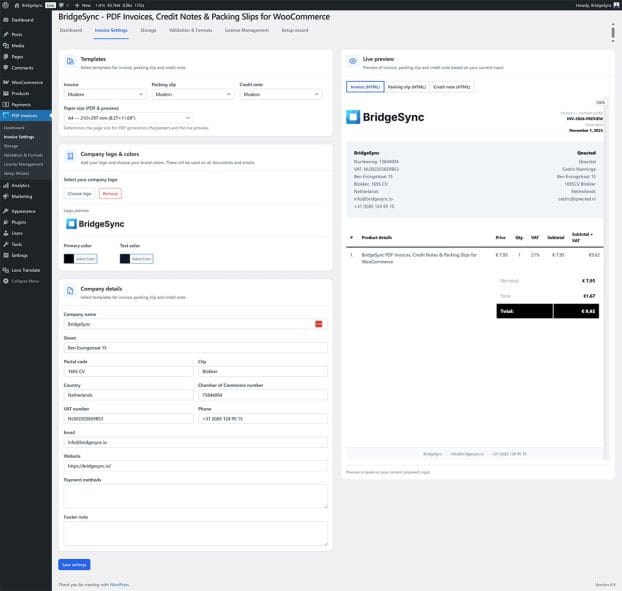Open the Validation & Formats tab at top
Screen dimensions: 622x591
tap(190, 30)
